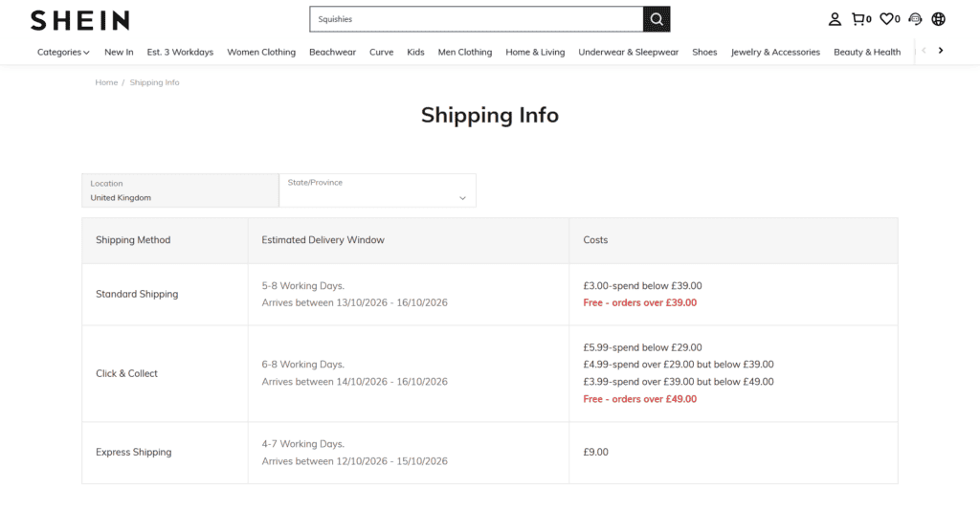Click £4.99-spend over £29.00 but below £39.00
This screenshot has width=980, height=512.
[679, 365]
